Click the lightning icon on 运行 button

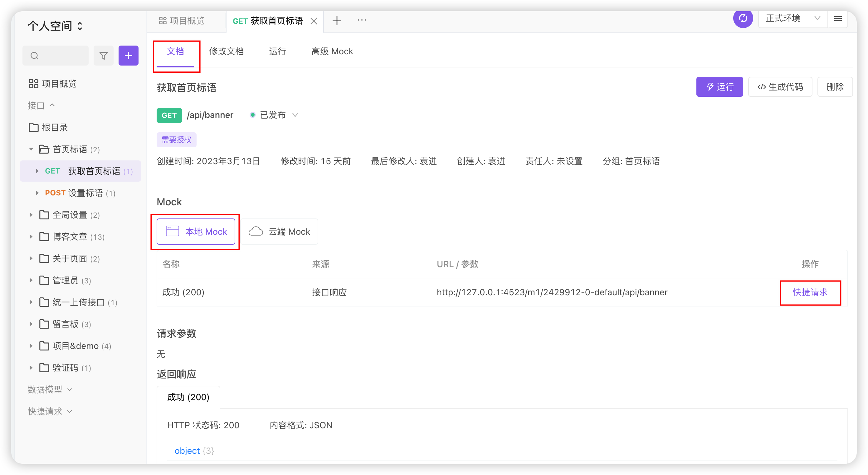click(710, 87)
